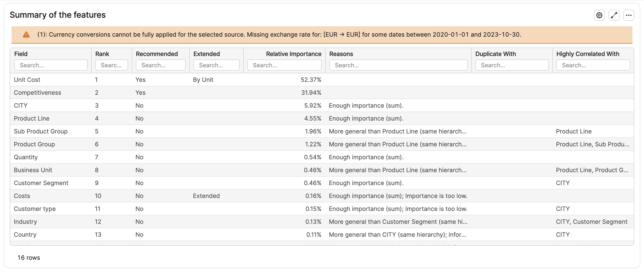
Task: Focus the Relative Importance search field
Action: 284,65
